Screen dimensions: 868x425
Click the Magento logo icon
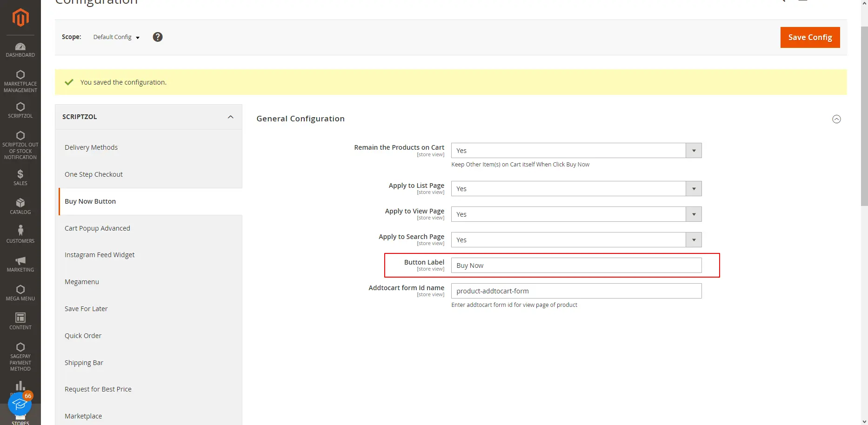[20, 18]
